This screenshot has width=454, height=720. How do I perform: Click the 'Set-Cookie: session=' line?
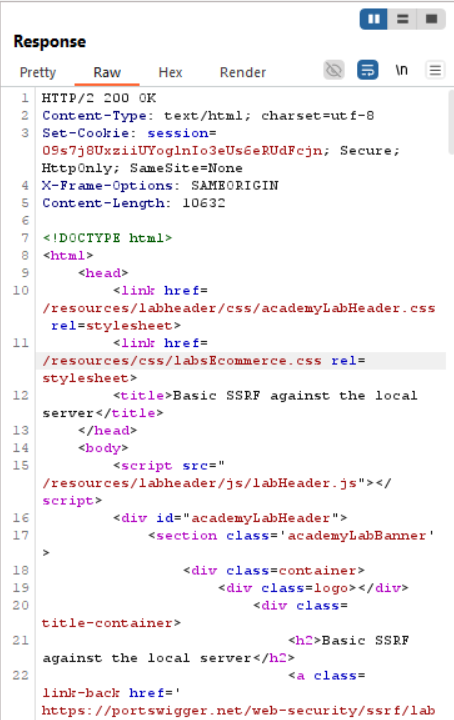click(x=129, y=133)
